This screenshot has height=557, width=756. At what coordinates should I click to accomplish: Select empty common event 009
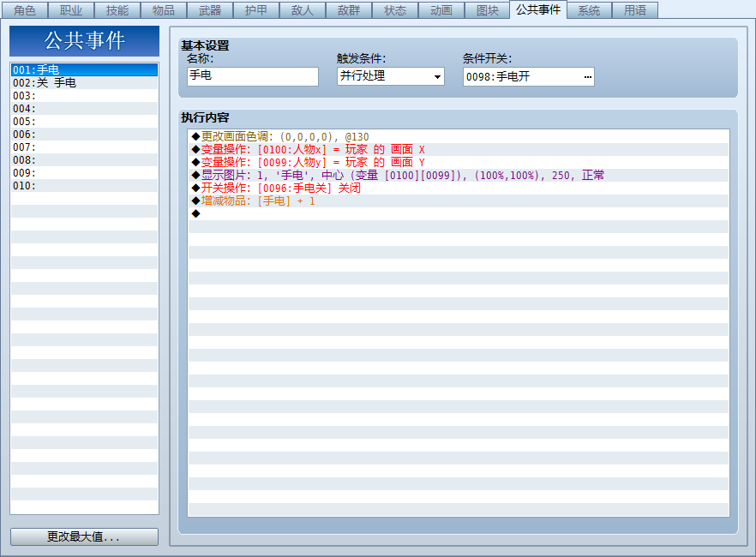[84, 173]
